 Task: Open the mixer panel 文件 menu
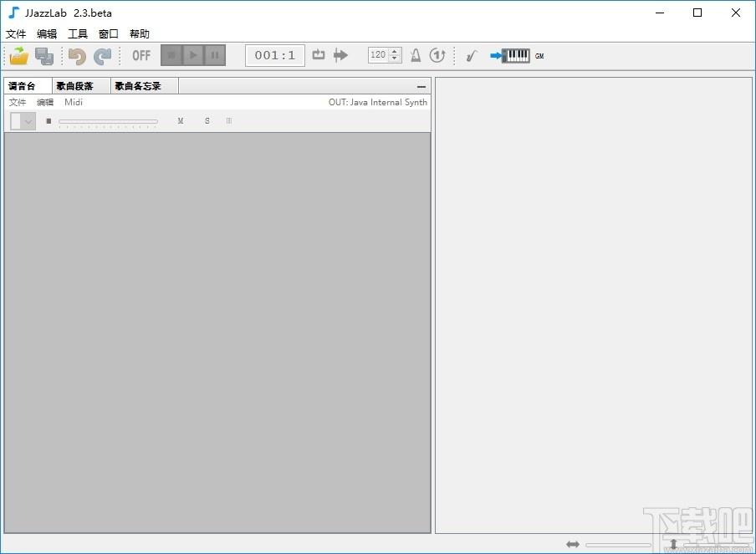point(18,102)
